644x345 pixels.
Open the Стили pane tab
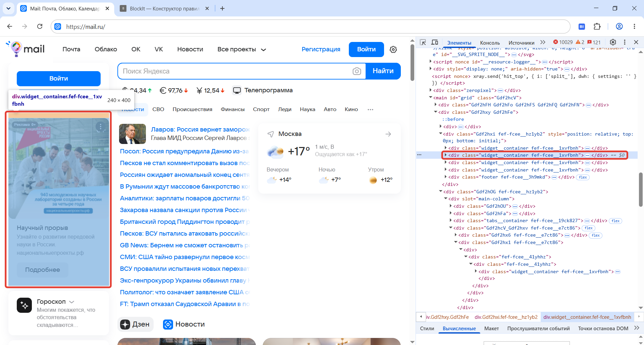[x=427, y=329]
